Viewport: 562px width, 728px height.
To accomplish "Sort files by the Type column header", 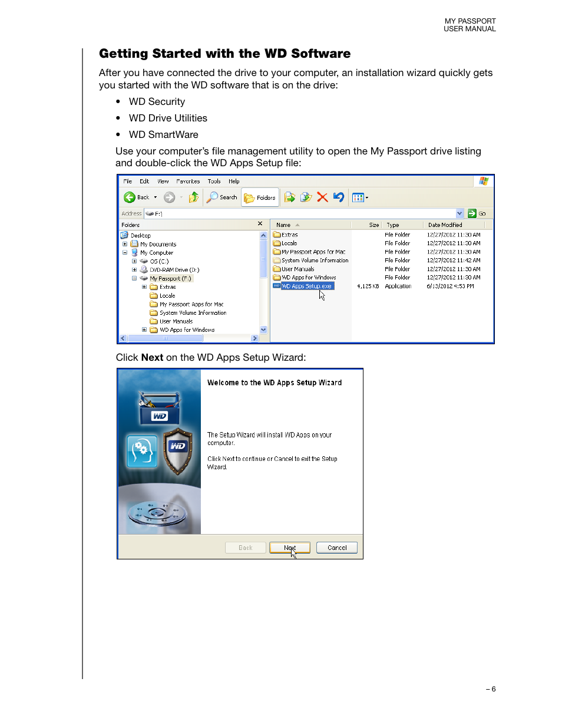I will 402,225.
